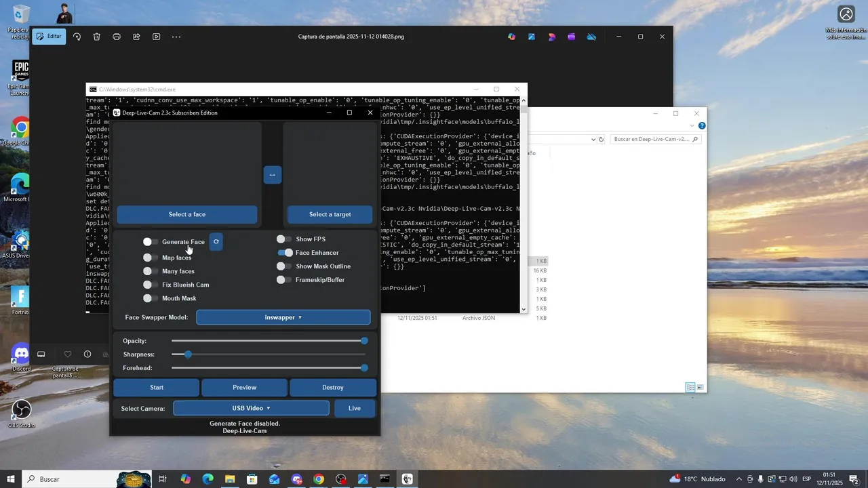Click Opacity slider handle
The height and width of the screenshot is (488, 868).
coord(364,341)
